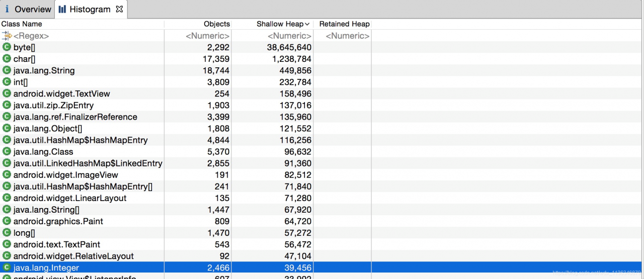Click the 17,359 objects count cell

pos(216,59)
